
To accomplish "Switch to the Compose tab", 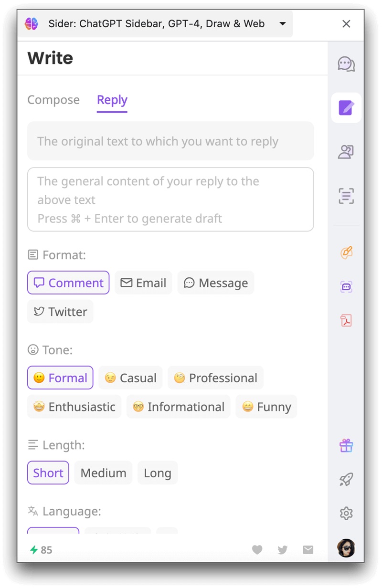I will coord(53,100).
